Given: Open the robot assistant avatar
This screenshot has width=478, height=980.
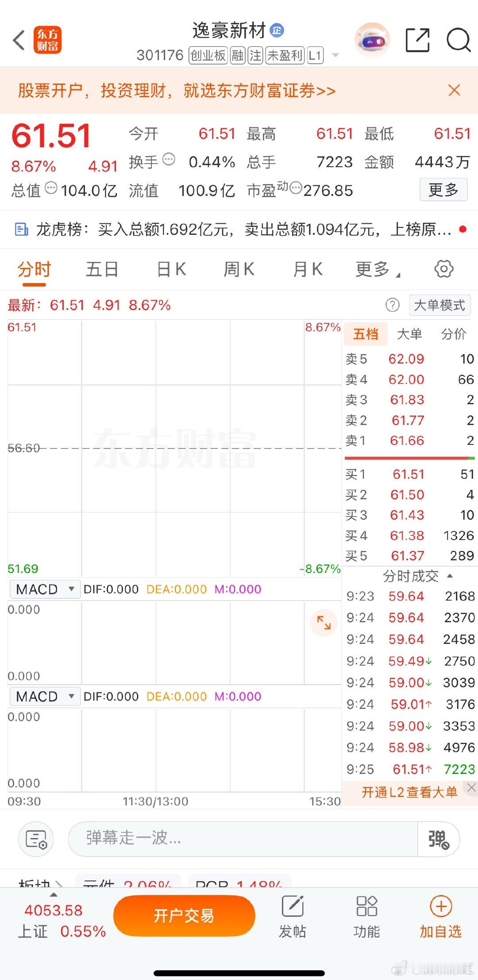Looking at the screenshot, I should pyautogui.click(x=372, y=40).
